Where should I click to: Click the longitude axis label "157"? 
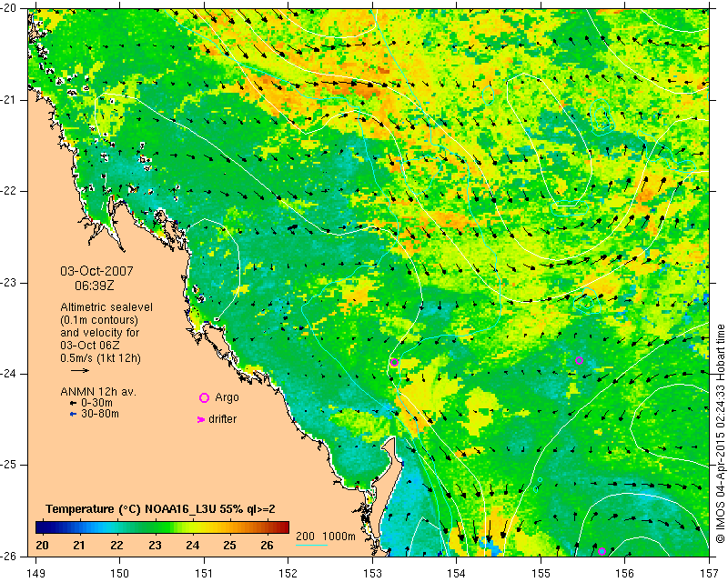click(x=710, y=574)
